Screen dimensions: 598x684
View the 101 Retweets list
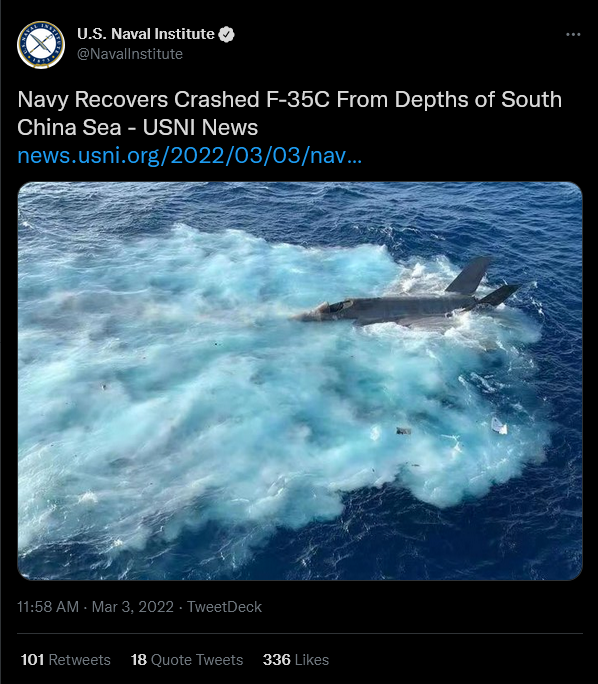coord(65,660)
